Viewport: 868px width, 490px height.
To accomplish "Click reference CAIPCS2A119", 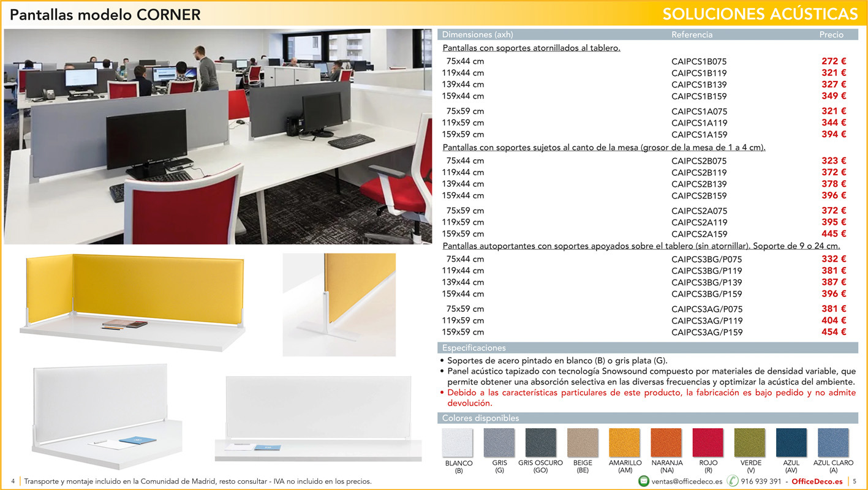I will click(x=699, y=223).
